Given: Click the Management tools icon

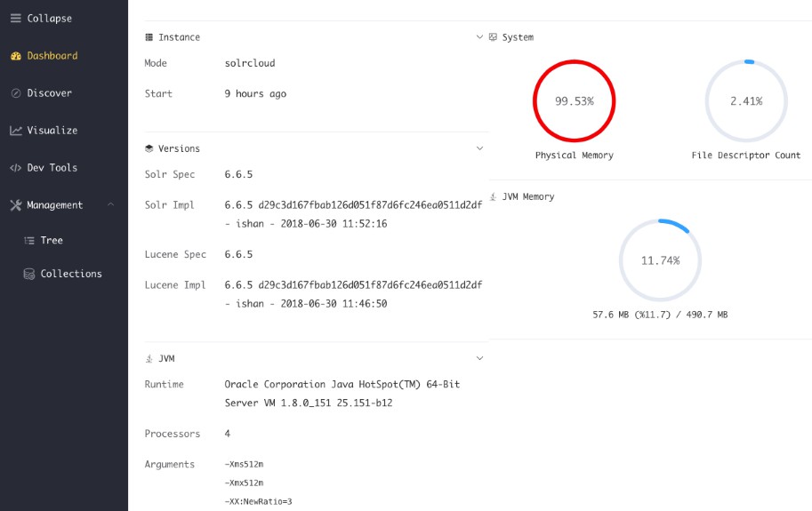Looking at the screenshot, I should 15,205.
